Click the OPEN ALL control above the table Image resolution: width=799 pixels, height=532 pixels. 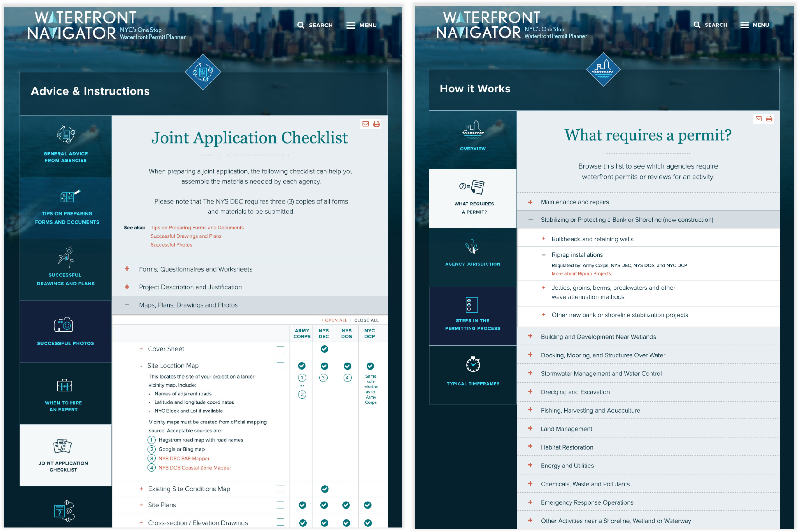point(334,320)
